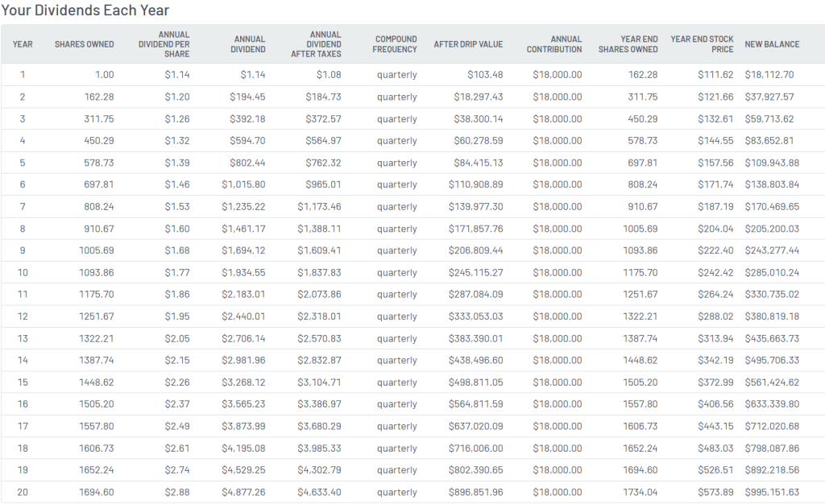825x504 pixels.
Task: Select after-tax dividend $4,633.40
Action: tap(319, 493)
